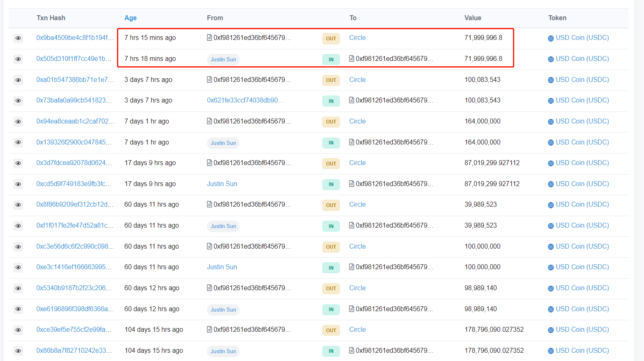The width and height of the screenshot is (644, 361).
Task: Click Justin Sun tag in row 0xe6196896f398df6366a
Action: pyautogui.click(x=223, y=310)
